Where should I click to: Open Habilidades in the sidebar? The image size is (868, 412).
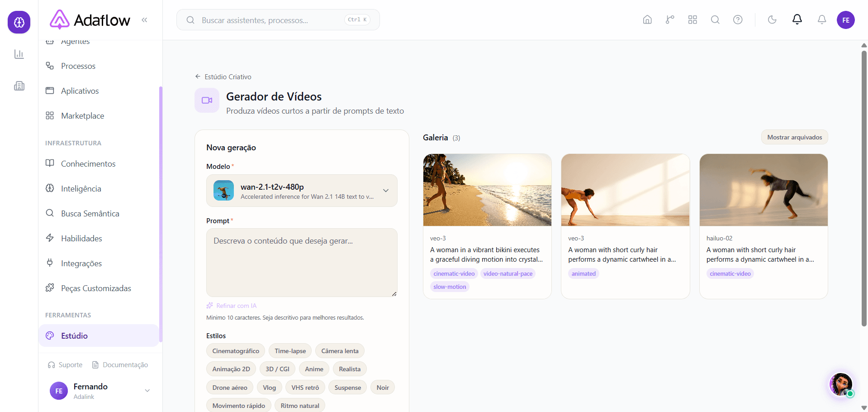99,239
